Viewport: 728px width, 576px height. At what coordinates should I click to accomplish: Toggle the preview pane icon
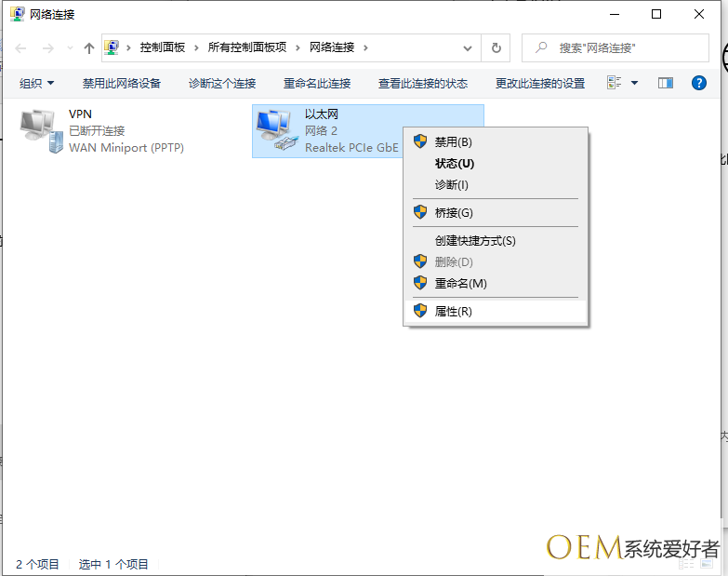point(665,83)
